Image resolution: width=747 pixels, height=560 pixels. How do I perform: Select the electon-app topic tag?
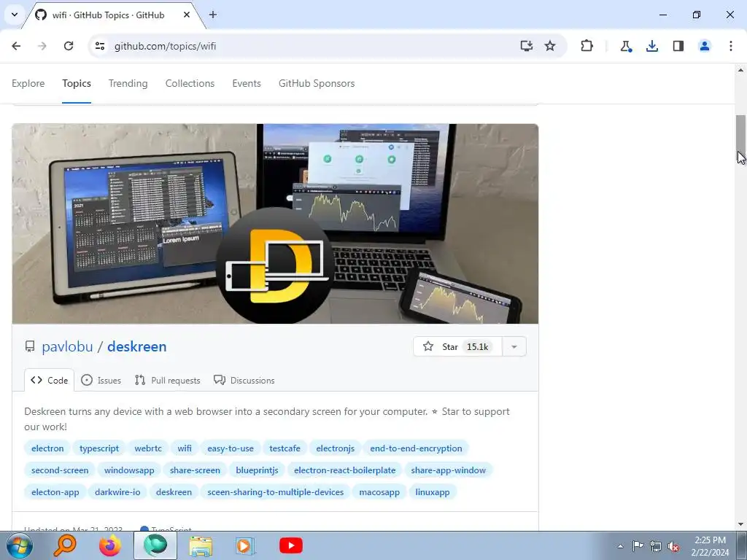coord(55,492)
